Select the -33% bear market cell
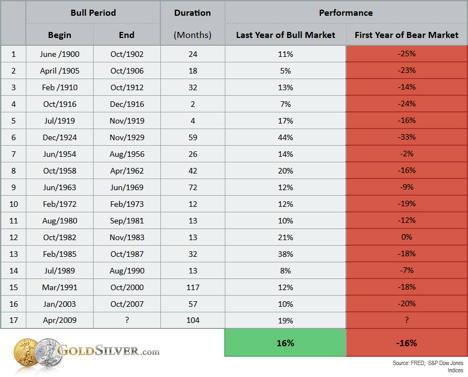 click(x=407, y=137)
